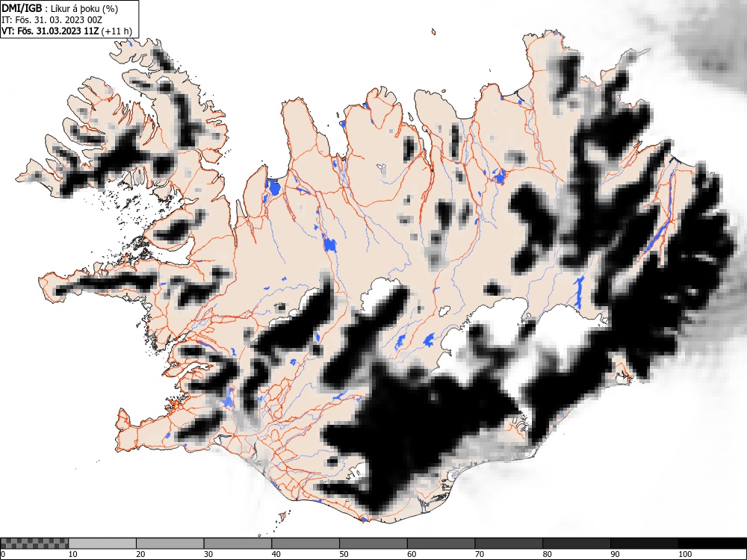Click the '70' scale label

tap(479, 554)
